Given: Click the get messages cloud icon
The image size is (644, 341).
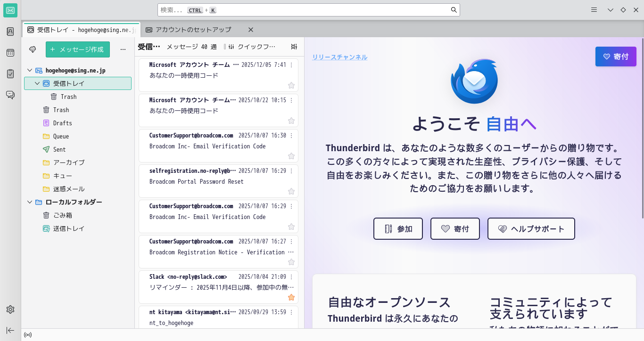Looking at the screenshot, I should coord(33,49).
